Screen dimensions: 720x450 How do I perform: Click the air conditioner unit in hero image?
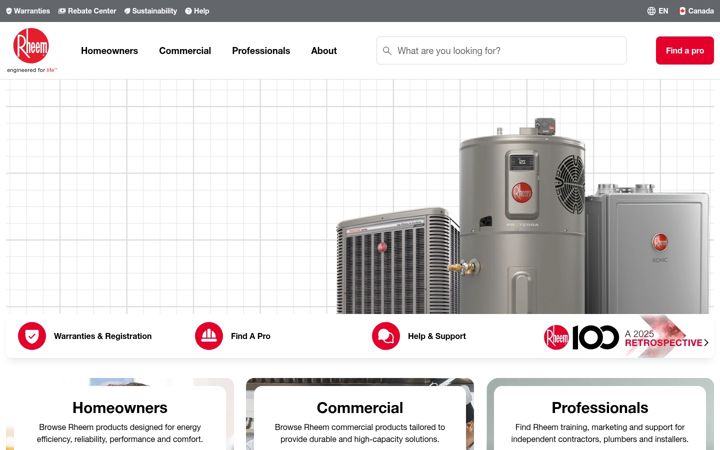(398, 262)
